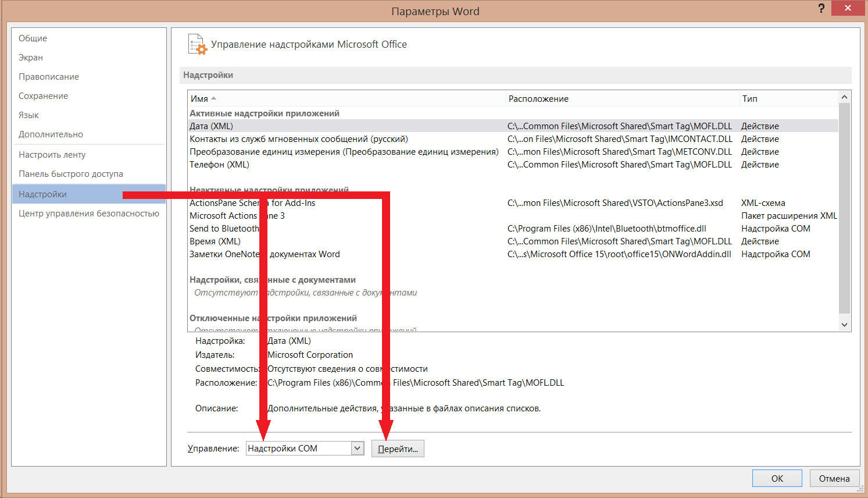
Task: Select ActionsPane Schema for Add-Ins row
Action: point(513,203)
